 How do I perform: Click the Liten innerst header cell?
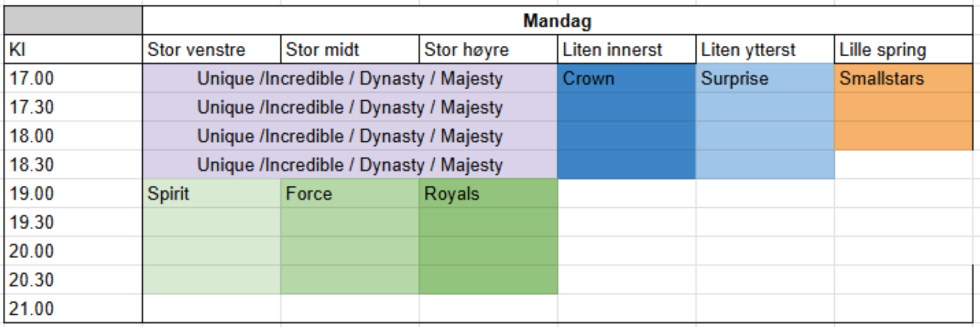pyautogui.click(x=626, y=50)
